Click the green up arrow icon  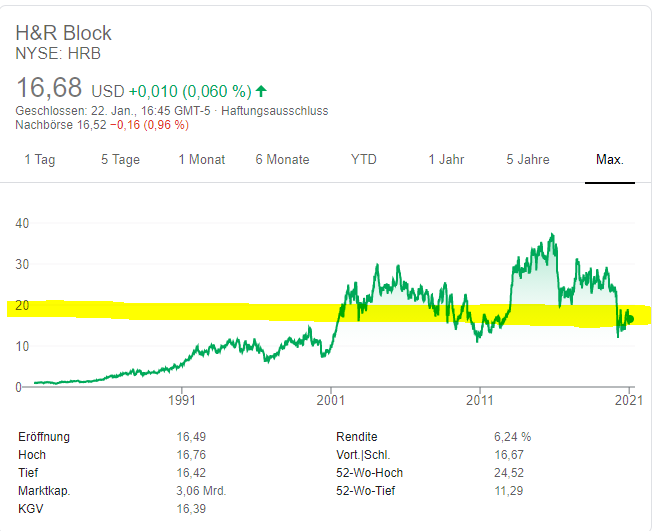[262, 90]
